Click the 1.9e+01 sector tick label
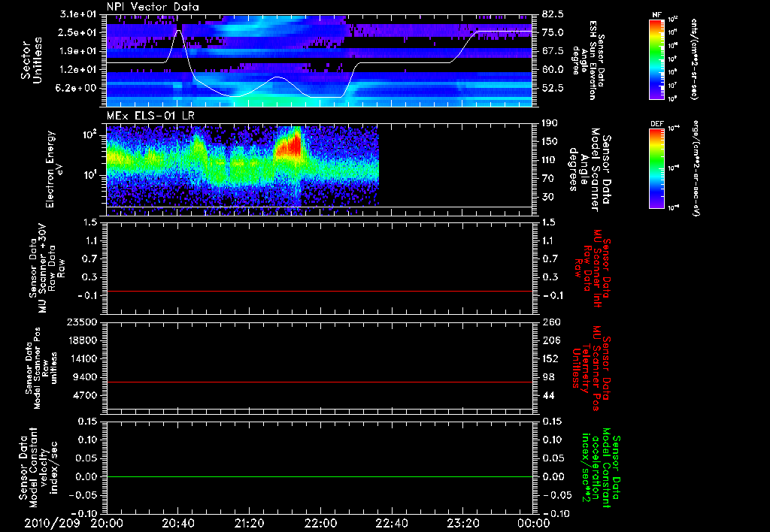The image size is (770, 532). 79,51
